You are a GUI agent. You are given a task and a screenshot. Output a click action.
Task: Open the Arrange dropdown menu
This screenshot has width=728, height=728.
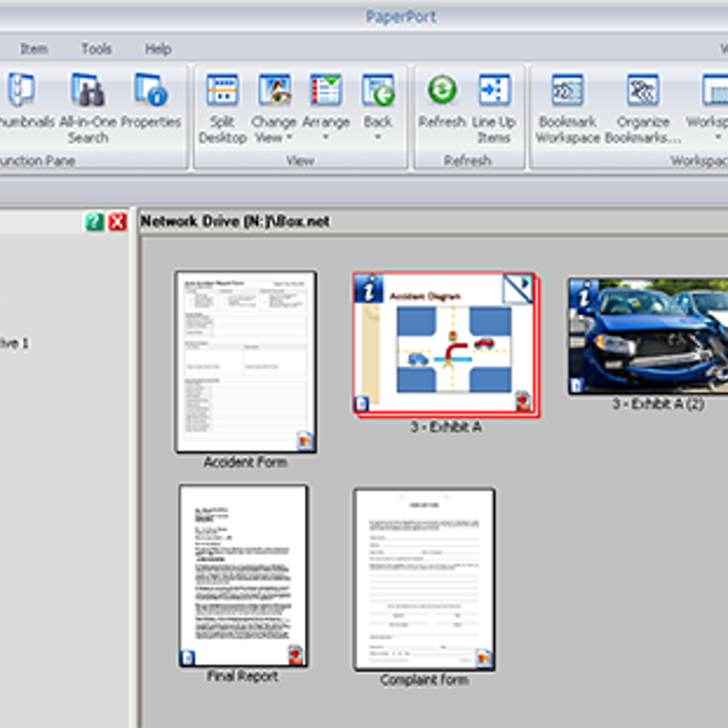point(326,137)
